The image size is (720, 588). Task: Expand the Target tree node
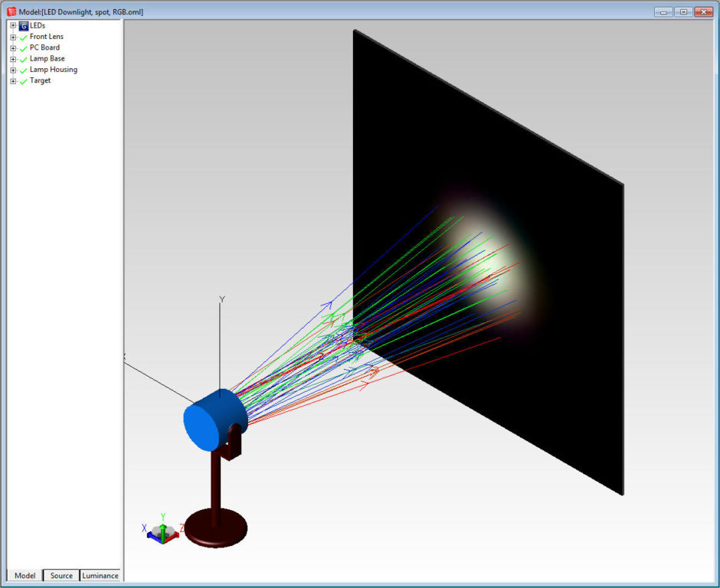tap(12, 80)
